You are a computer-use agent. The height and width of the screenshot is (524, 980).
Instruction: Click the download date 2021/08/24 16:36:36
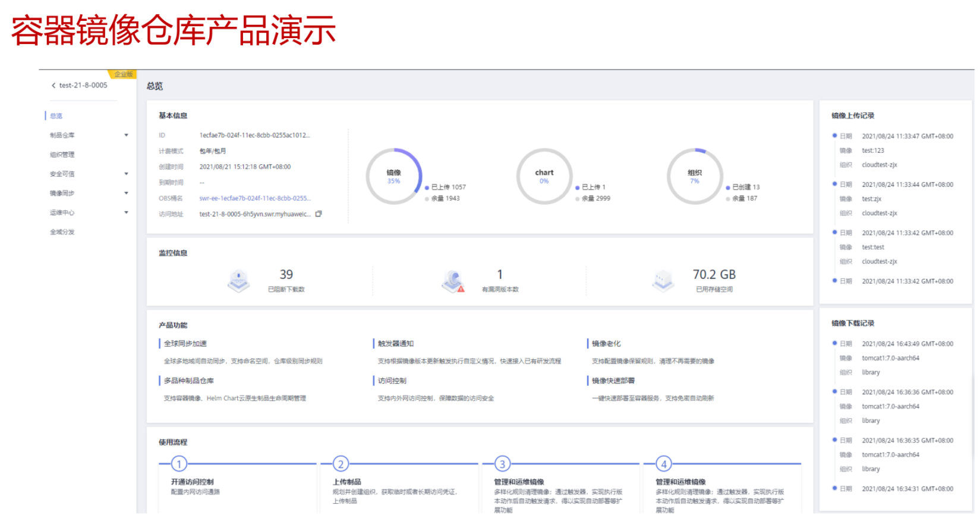click(907, 393)
